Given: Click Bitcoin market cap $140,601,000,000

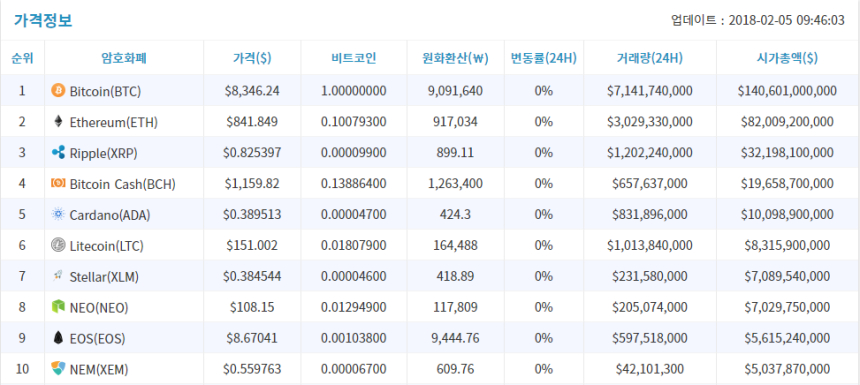Looking at the screenshot, I should coord(788,91).
